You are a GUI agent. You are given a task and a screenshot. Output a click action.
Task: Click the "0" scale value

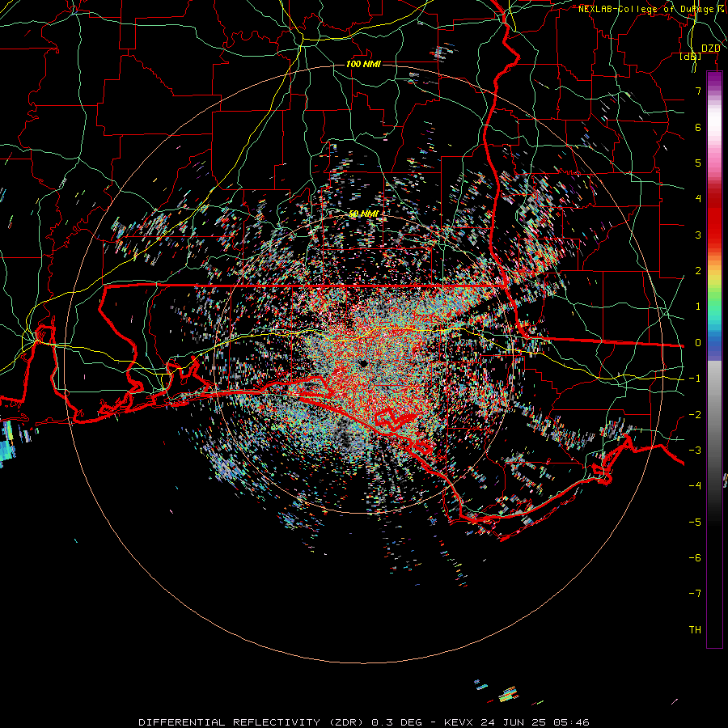(698, 343)
